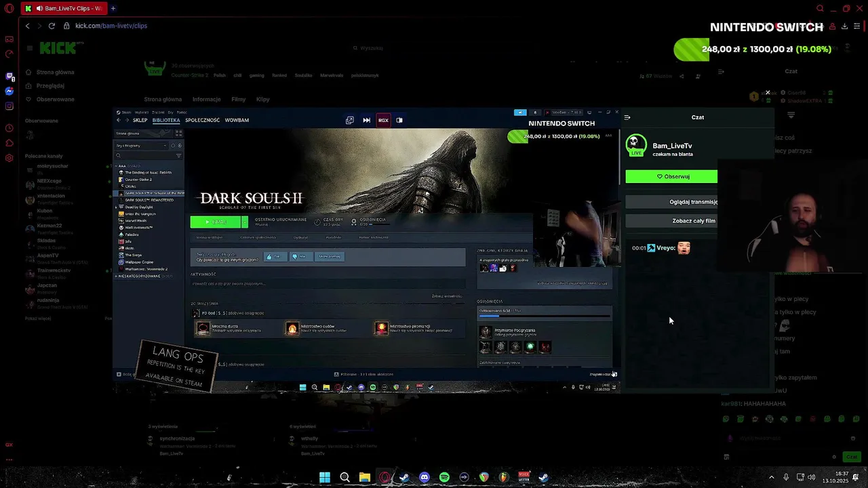This screenshot has width=868, height=488.
Task: Open the Opera GX main menu icon
Action: tap(9, 9)
